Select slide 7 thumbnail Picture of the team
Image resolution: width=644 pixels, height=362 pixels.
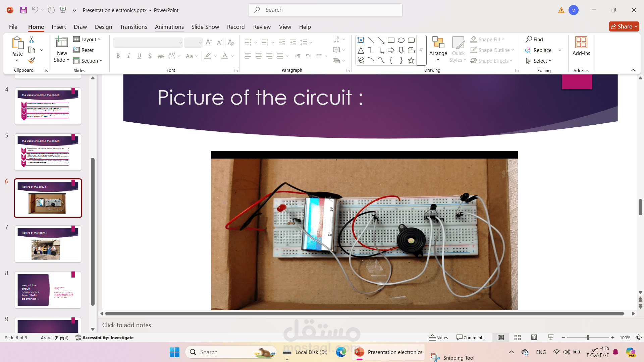(48, 244)
